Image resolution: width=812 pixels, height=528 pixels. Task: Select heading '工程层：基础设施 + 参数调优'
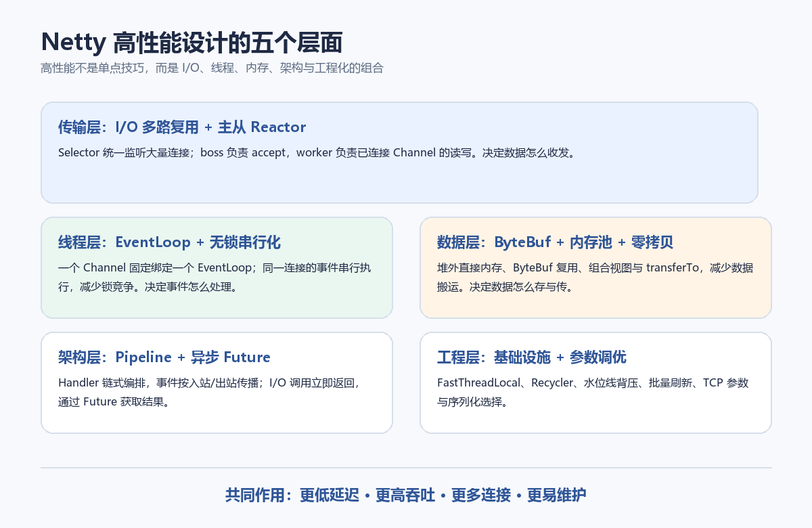[x=532, y=357]
